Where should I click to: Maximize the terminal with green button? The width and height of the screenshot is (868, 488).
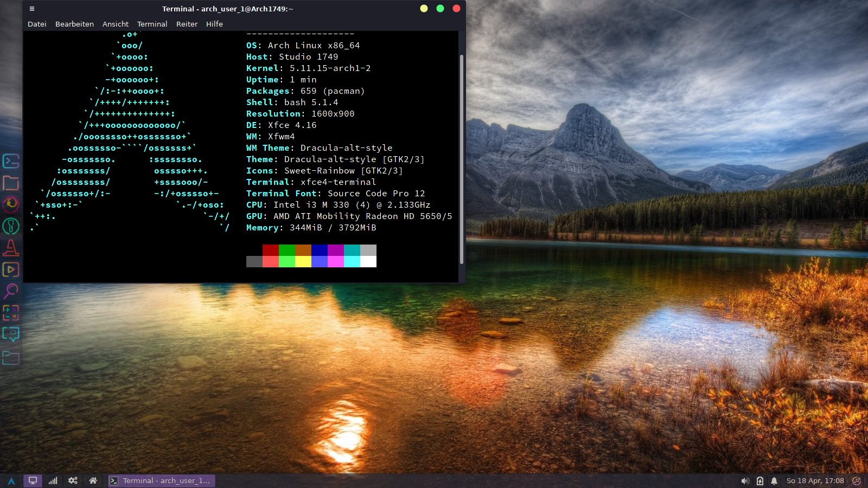[x=441, y=9]
